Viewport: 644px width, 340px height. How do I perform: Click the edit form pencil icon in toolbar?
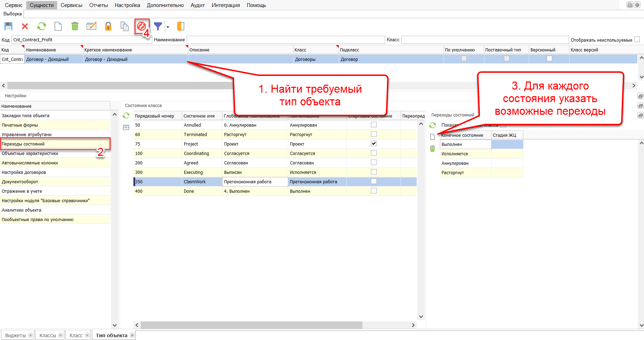click(91, 26)
